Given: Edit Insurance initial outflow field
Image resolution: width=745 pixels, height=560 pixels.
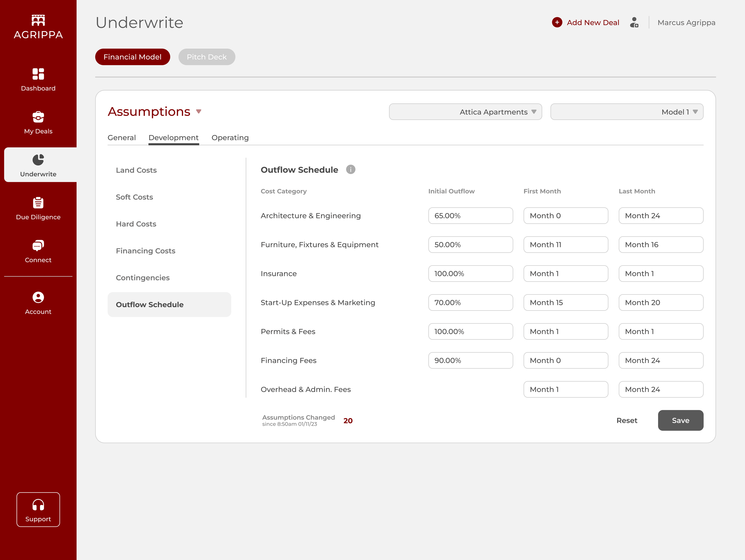Looking at the screenshot, I should pos(470,274).
